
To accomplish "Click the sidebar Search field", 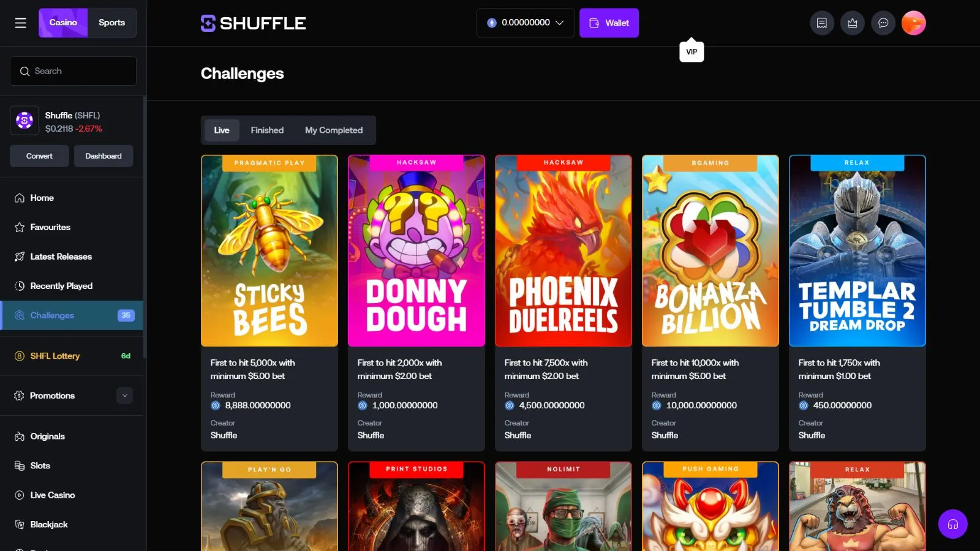I will click(x=73, y=71).
